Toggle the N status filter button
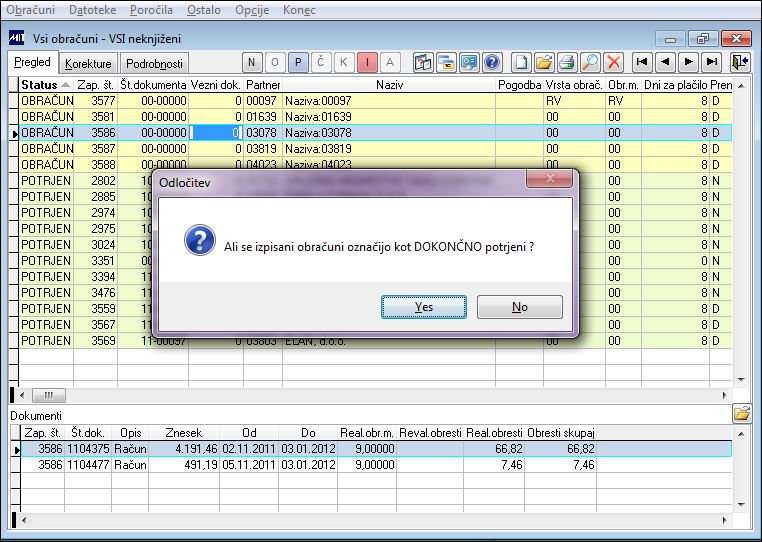Screen dimensions: 762x542 (x=252, y=63)
